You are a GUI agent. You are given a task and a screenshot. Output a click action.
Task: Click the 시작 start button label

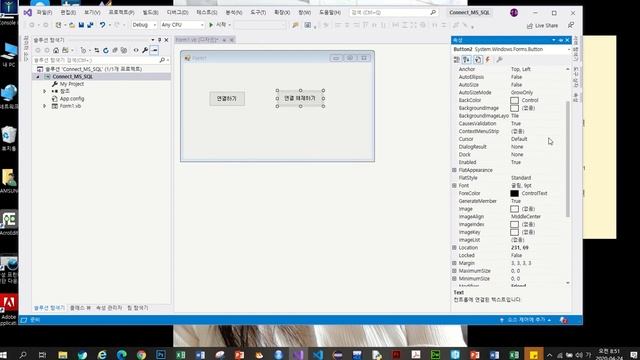(221, 25)
